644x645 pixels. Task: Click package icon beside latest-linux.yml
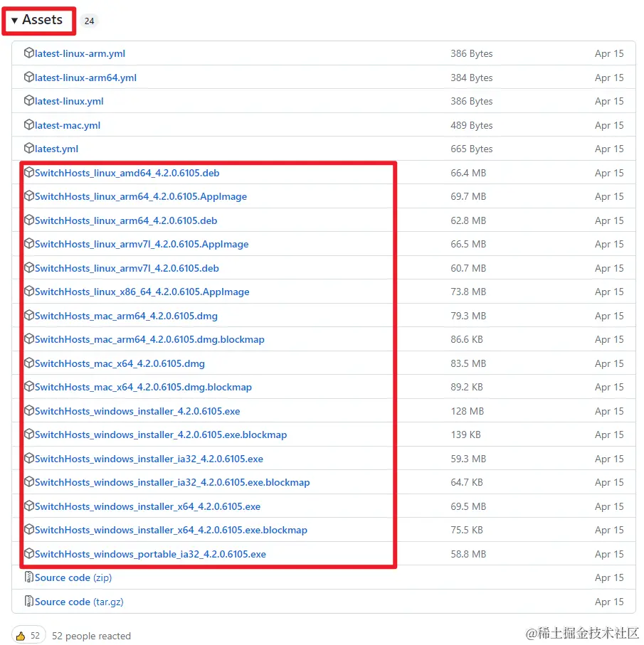pyautogui.click(x=28, y=101)
